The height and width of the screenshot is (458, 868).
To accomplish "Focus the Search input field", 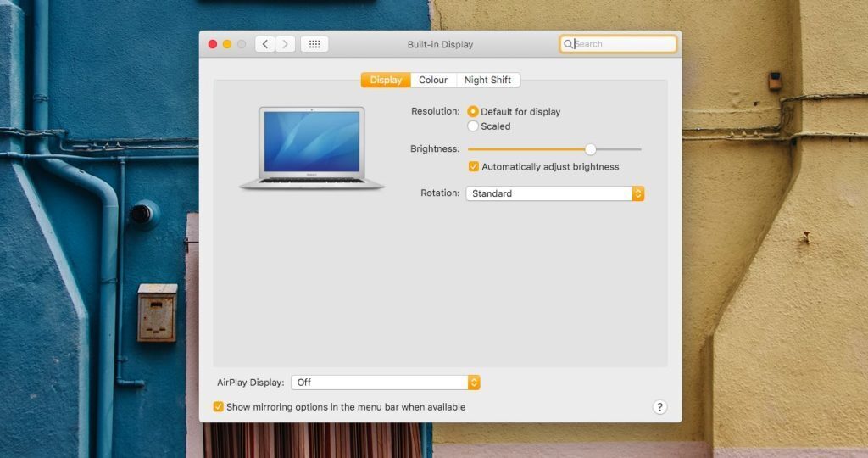I will coord(618,44).
